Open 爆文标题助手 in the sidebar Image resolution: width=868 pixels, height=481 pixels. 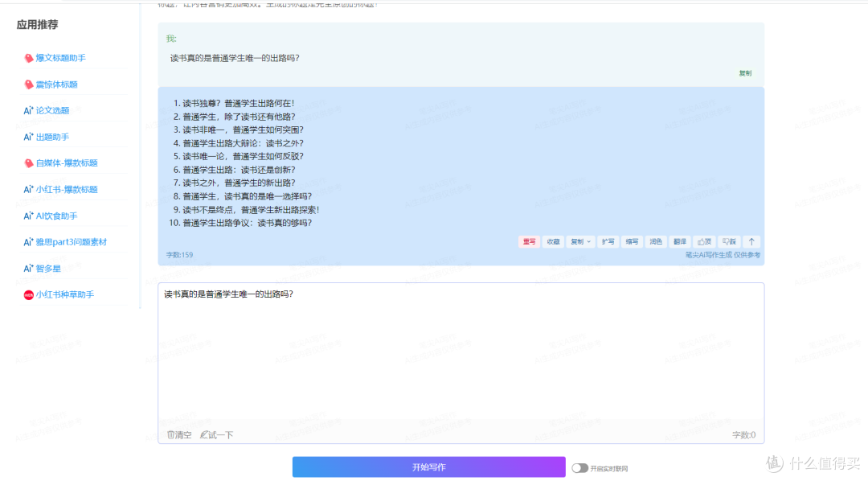pyautogui.click(x=60, y=58)
